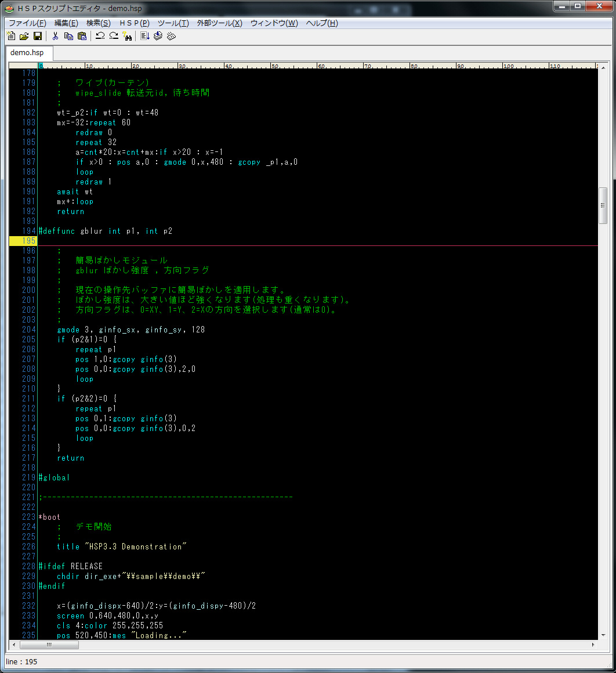Paste using clipboard toolbar icon
The image size is (616, 673).
[82, 36]
